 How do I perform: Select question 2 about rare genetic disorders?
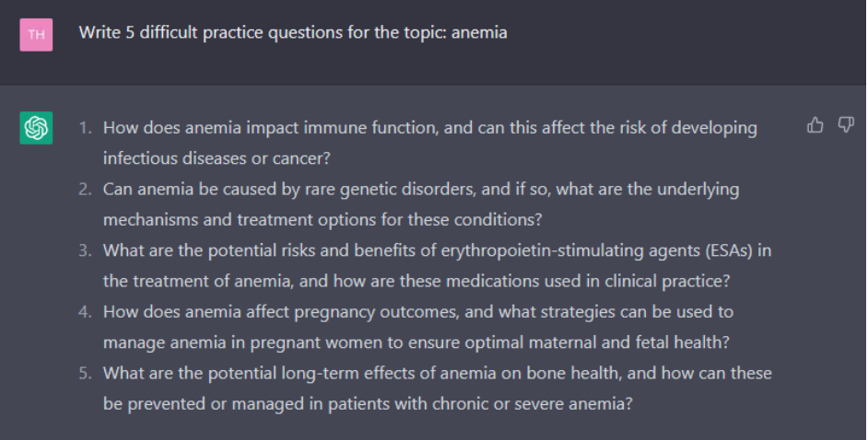(421, 204)
